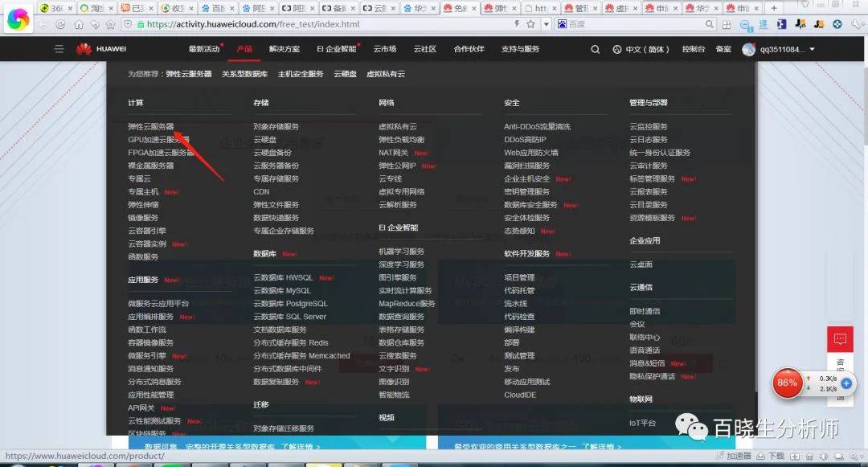Open the 弹性负载均衡 product link
Image resolution: width=868 pixels, height=467 pixels.
[401, 139]
